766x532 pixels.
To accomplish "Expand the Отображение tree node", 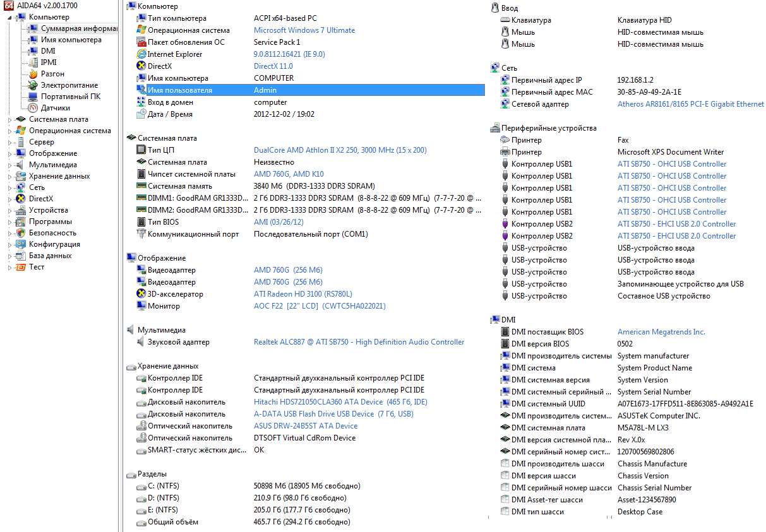I will coord(10,153).
